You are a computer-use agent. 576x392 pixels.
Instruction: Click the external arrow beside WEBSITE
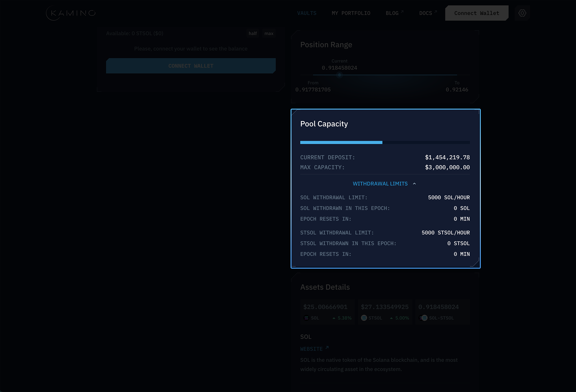click(327, 348)
